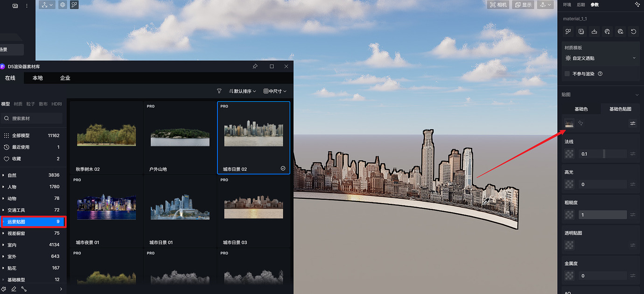644x294 pixels.
Task: Open the 默认排序 sort dropdown
Action: coord(242,91)
